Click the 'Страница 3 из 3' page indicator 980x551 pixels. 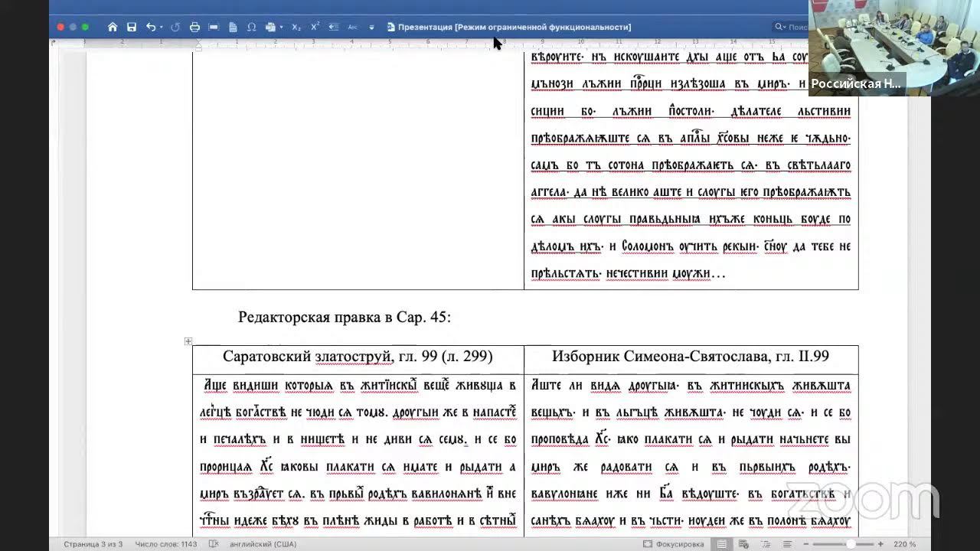[93, 544]
